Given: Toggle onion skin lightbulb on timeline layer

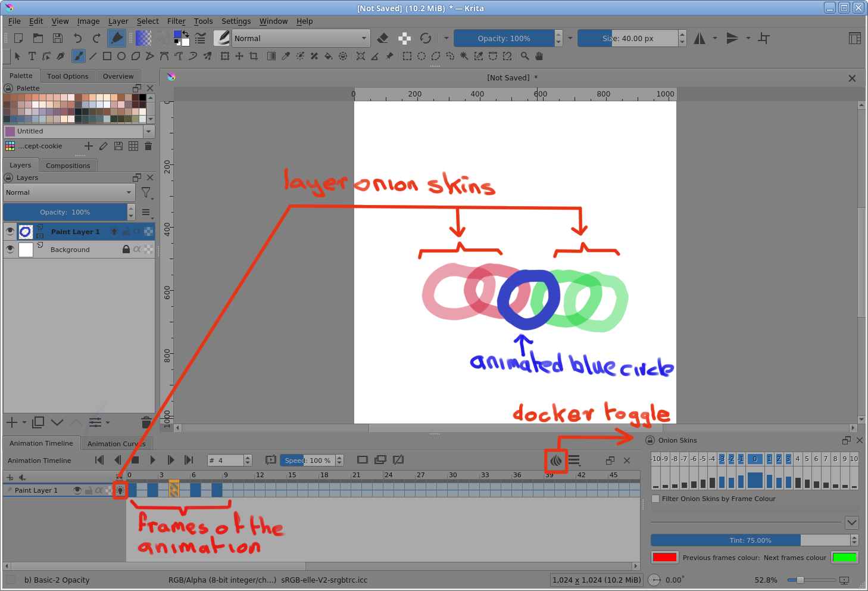Looking at the screenshot, I should pyautogui.click(x=120, y=490).
